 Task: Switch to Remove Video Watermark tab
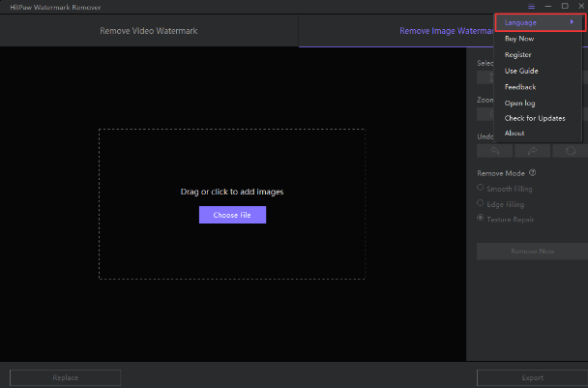point(149,31)
